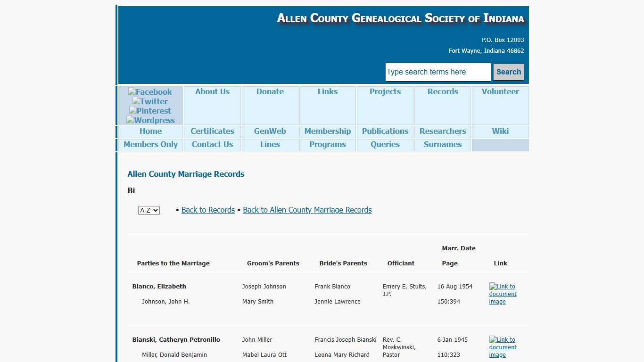
Task: Open the GenWeb page
Action: [x=270, y=131]
